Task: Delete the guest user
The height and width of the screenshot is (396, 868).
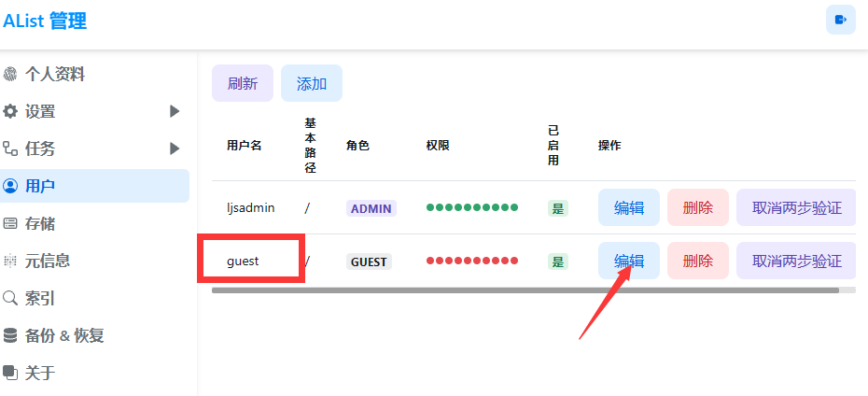Action: (x=698, y=261)
